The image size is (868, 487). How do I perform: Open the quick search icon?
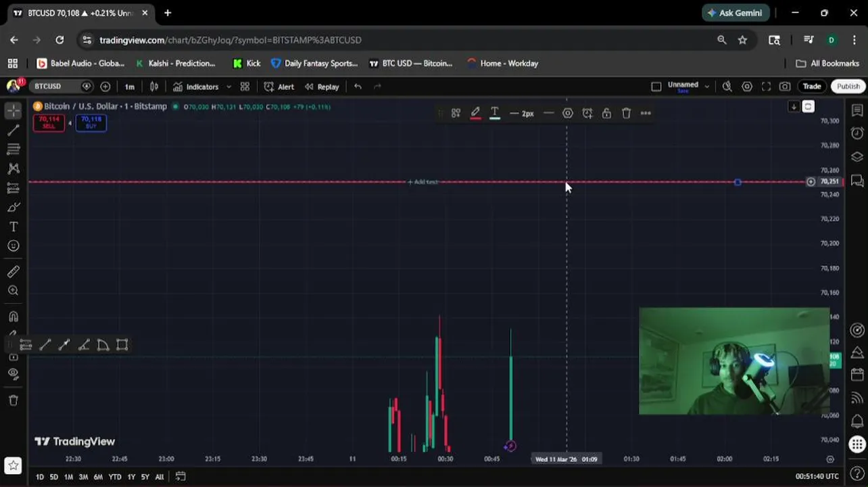pos(727,87)
